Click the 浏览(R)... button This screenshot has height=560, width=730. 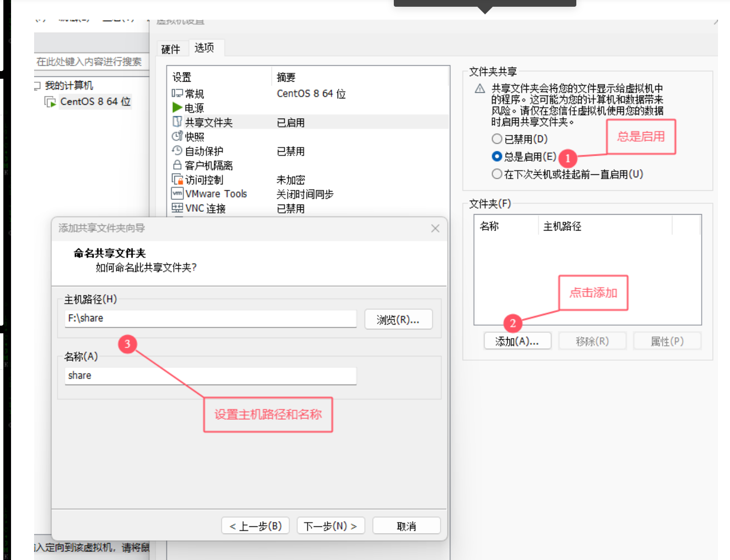pyautogui.click(x=398, y=319)
